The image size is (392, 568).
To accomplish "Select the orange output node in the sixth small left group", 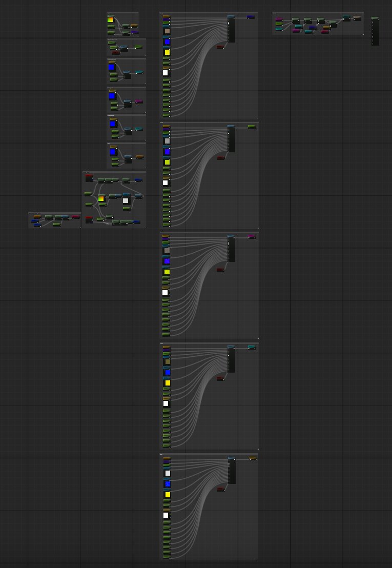I will tap(140, 157).
